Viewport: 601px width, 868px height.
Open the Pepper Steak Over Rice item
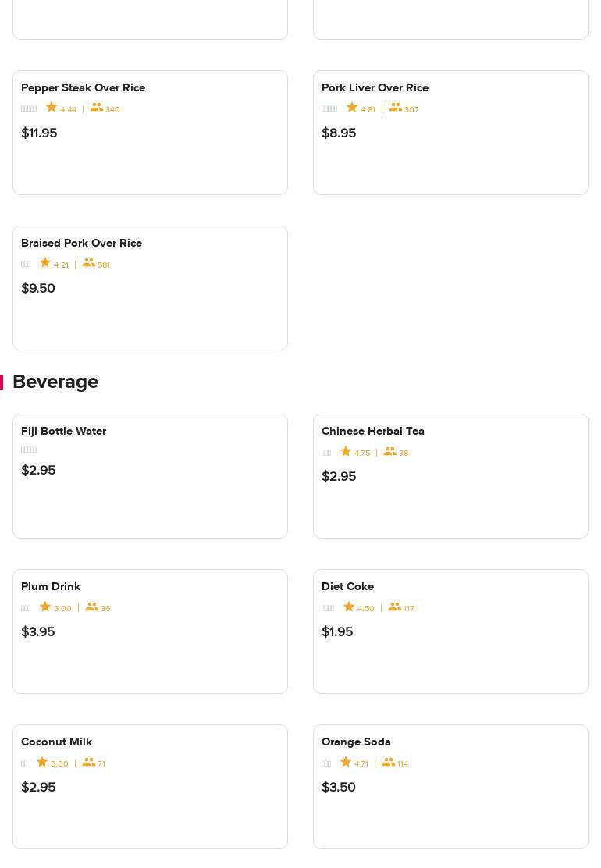(83, 87)
